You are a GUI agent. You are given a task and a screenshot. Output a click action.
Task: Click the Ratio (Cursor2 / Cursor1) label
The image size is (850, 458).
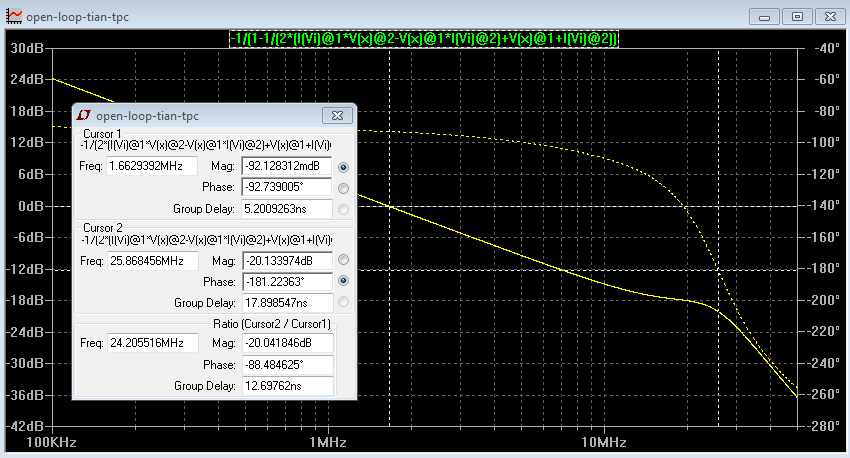point(272,324)
